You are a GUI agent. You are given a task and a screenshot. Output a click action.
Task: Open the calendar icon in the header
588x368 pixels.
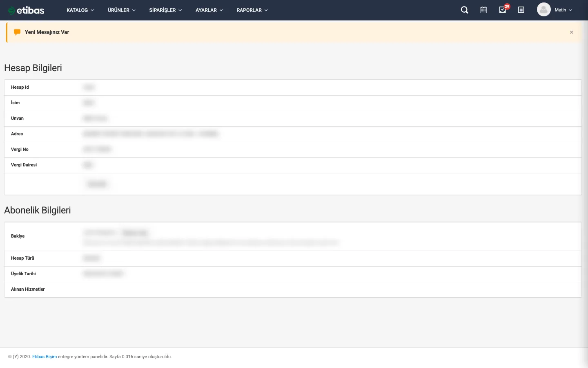[x=483, y=10]
